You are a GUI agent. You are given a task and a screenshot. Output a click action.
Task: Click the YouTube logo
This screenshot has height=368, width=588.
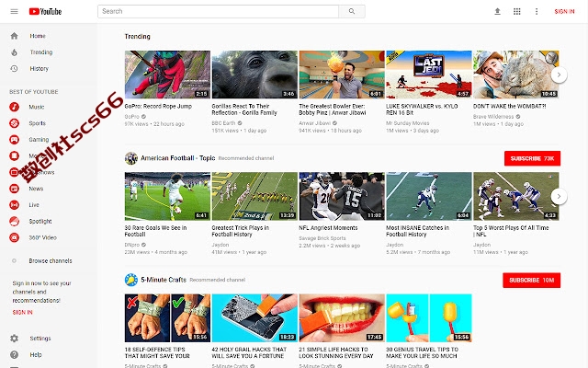(x=45, y=12)
